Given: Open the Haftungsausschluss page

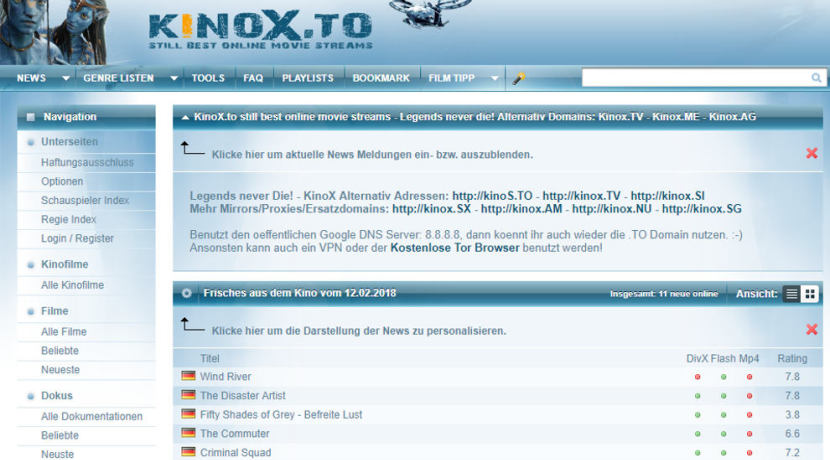Looking at the screenshot, I should [87, 163].
